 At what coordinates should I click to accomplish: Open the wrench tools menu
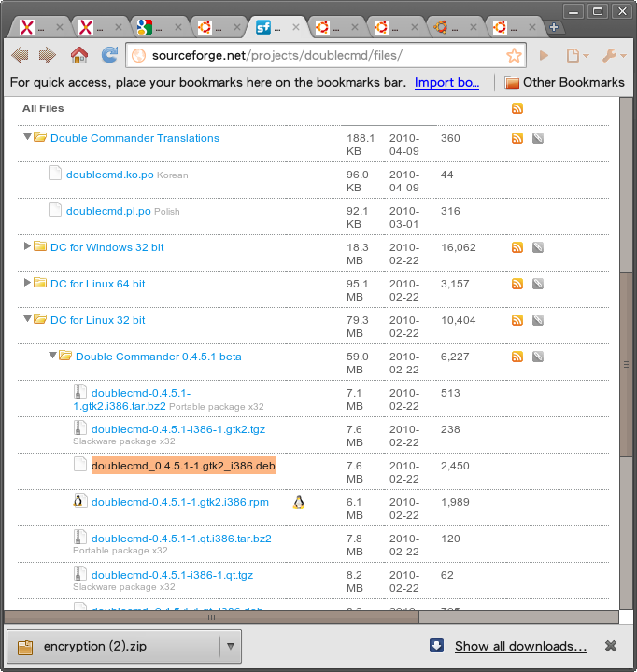point(614,55)
